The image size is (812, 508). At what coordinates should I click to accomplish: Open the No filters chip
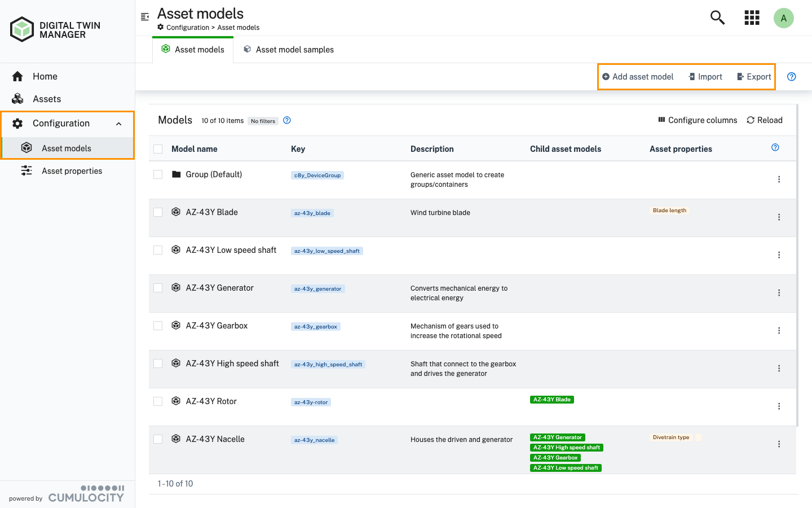coord(263,121)
